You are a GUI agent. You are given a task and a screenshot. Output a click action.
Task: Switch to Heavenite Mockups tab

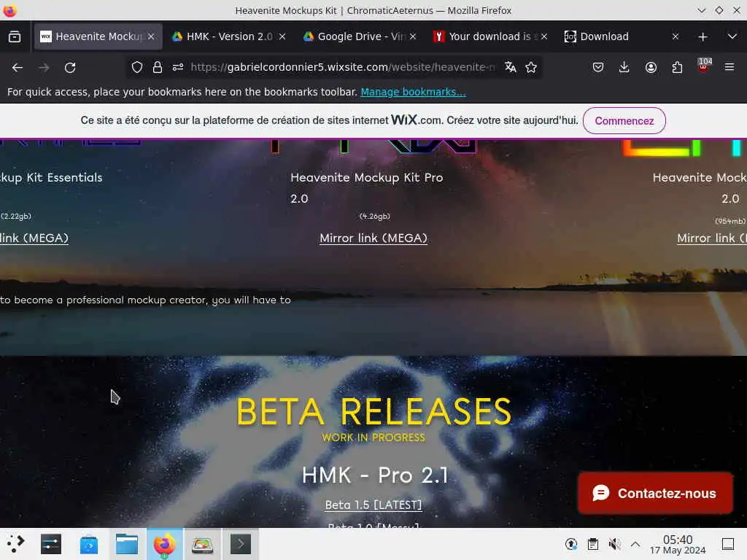(98, 36)
